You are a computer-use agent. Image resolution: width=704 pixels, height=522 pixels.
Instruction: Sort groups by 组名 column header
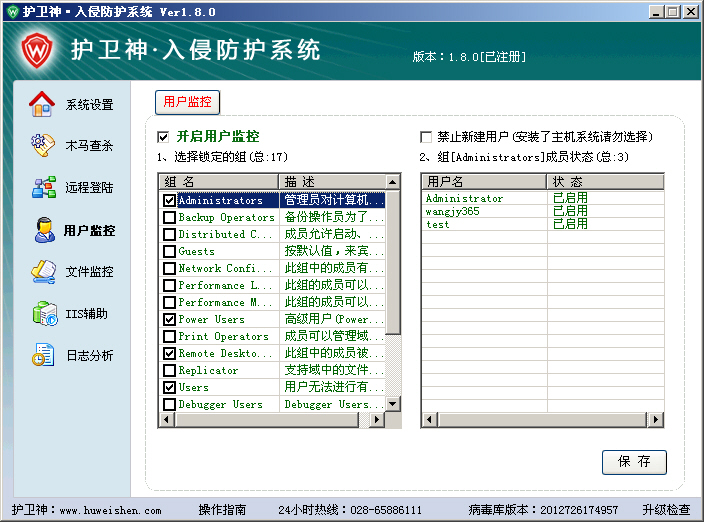point(219,182)
